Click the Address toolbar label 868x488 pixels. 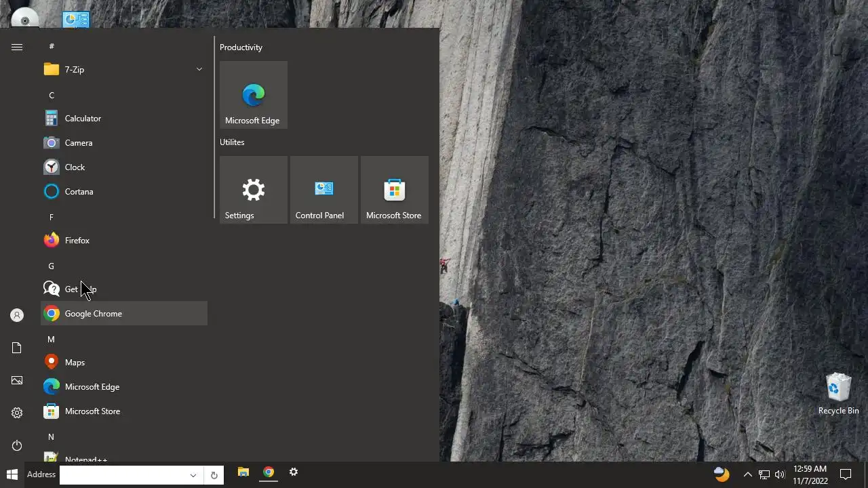coord(41,474)
